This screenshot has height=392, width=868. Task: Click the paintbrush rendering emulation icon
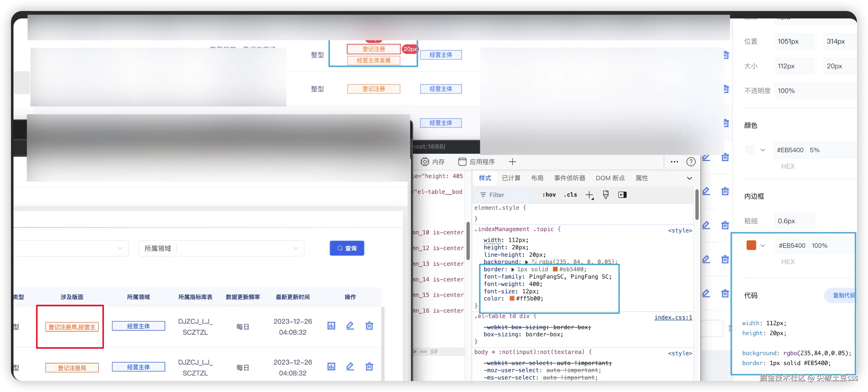pos(605,195)
